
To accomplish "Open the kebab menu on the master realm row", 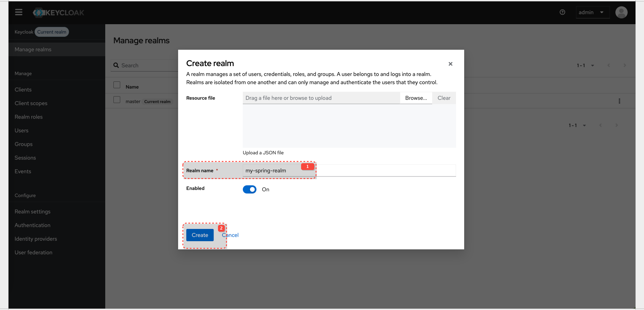I will [619, 101].
